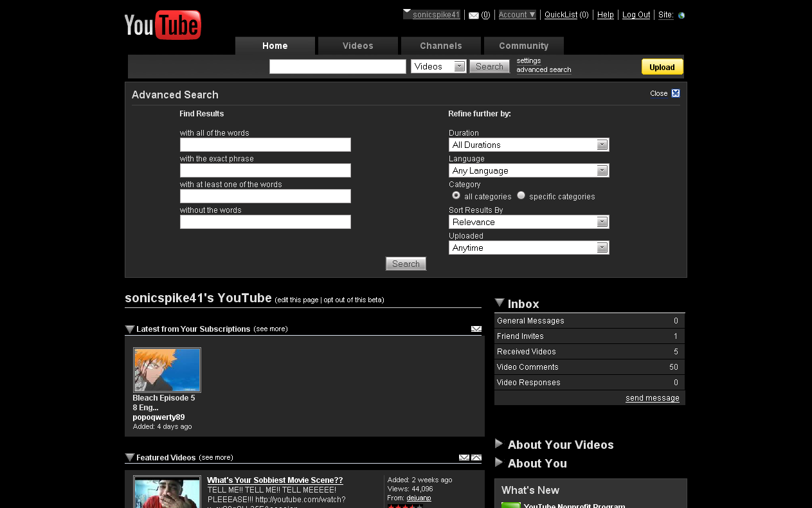
Task: Open the mail envelope icon in header
Action: (474, 15)
